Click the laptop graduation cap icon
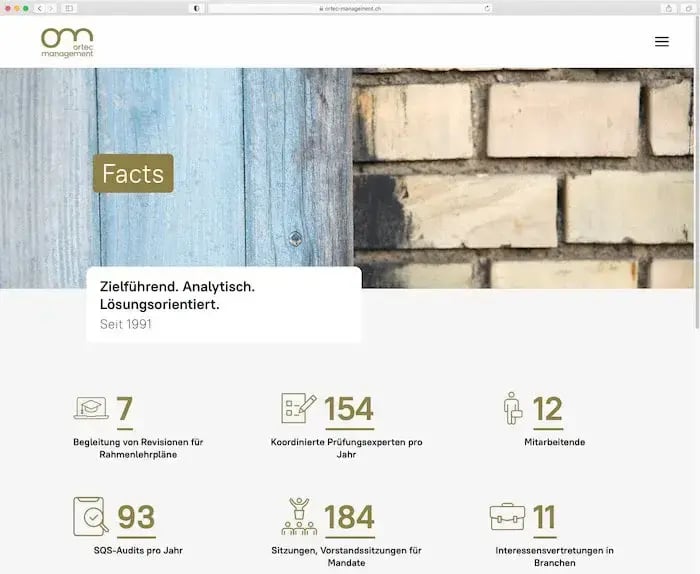The width and height of the screenshot is (700, 574). click(91, 408)
